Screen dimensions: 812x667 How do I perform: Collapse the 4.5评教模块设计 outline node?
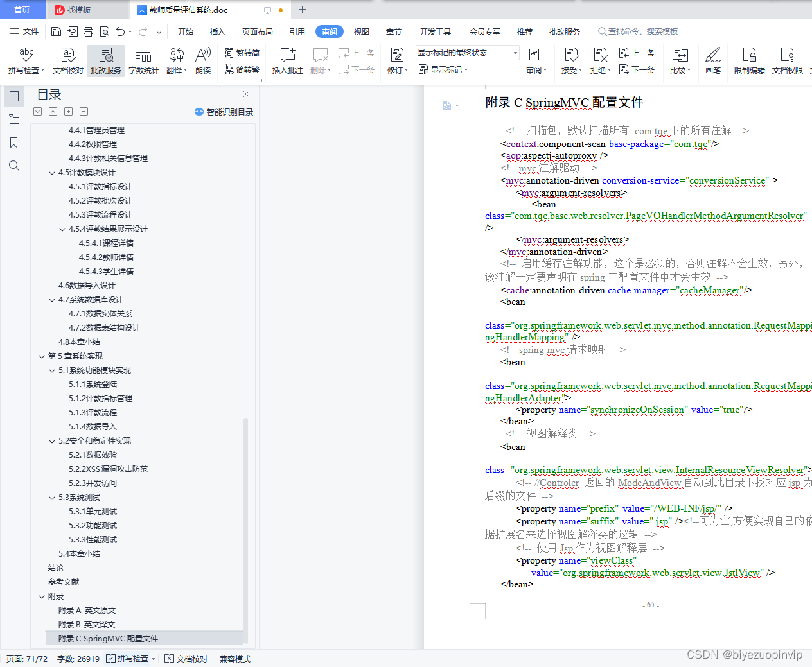click(52, 172)
